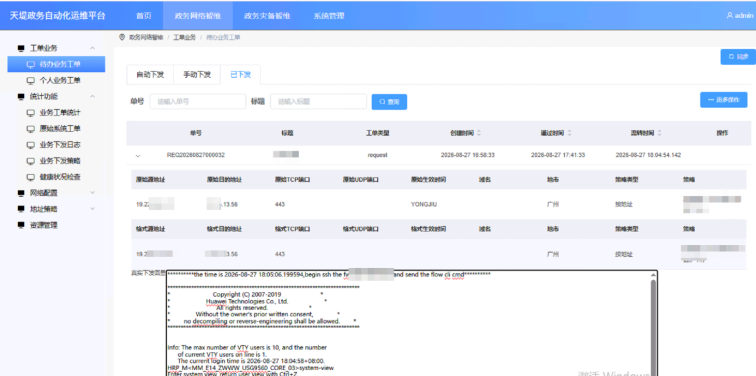Expand the 网络配置 menu group chevron
Image resolution: width=756 pixels, height=376 pixels.
click(x=93, y=193)
